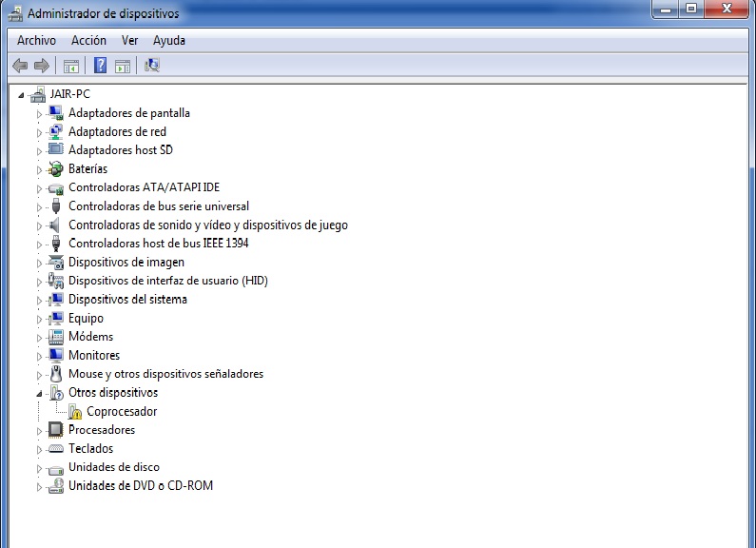Click the Dispositivos del sistema icon

(56, 300)
